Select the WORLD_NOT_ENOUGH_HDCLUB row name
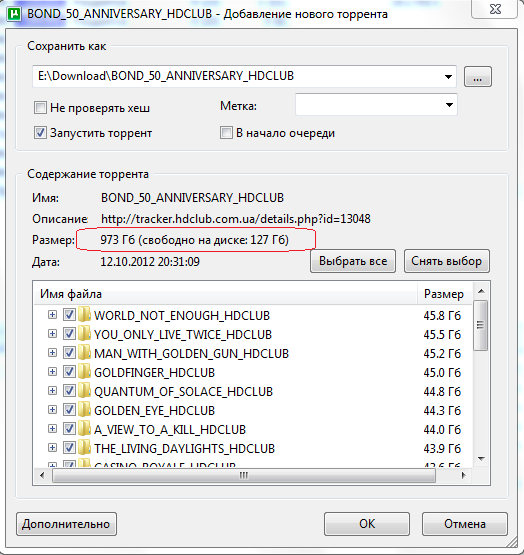Screen dimensions: 524x555 coord(182,315)
